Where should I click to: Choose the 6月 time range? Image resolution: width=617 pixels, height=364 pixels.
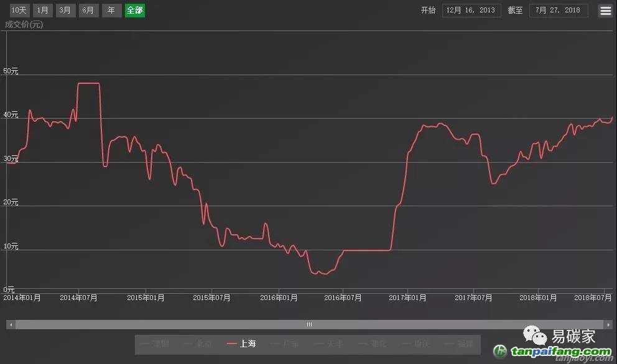(88, 11)
